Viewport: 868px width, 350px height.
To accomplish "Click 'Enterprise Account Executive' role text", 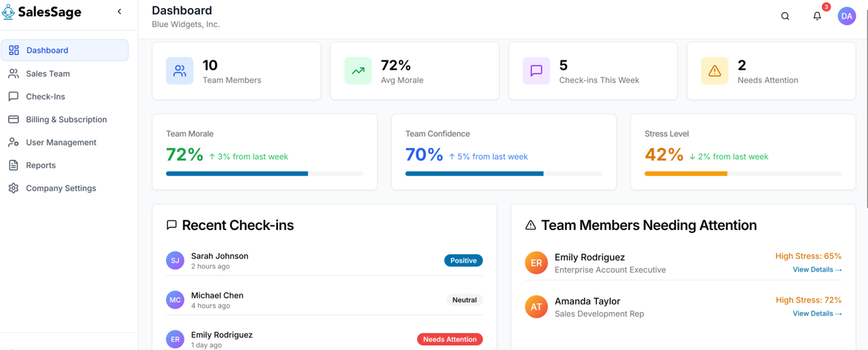I will pos(610,270).
